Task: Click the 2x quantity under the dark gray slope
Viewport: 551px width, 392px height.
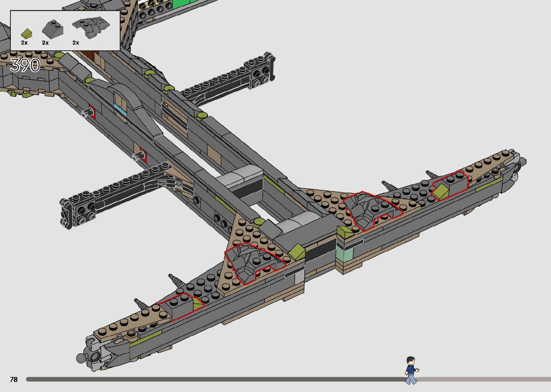Action: [x=45, y=43]
